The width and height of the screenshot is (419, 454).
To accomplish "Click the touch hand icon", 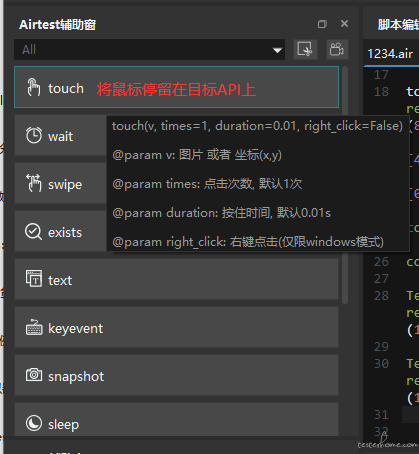I will pyautogui.click(x=34, y=87).
